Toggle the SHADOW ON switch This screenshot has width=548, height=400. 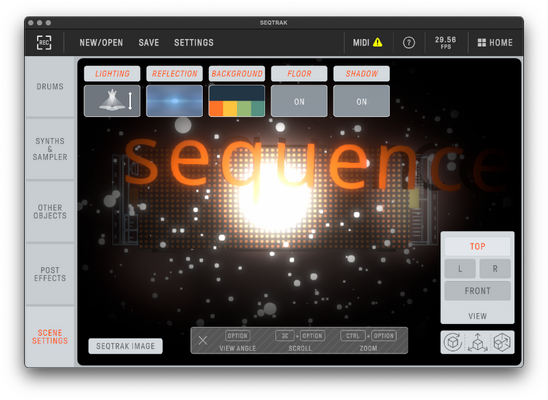361,101
